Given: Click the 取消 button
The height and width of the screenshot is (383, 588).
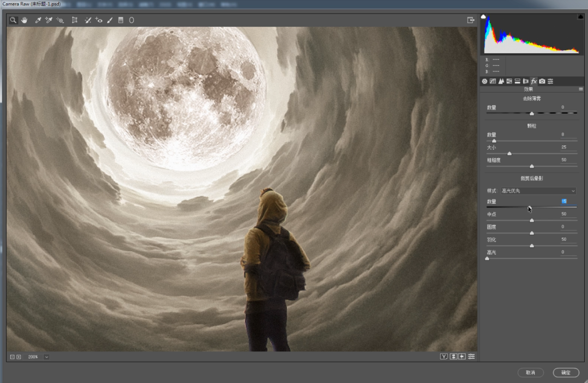Looking at the screenshot, I should (530, 373).
